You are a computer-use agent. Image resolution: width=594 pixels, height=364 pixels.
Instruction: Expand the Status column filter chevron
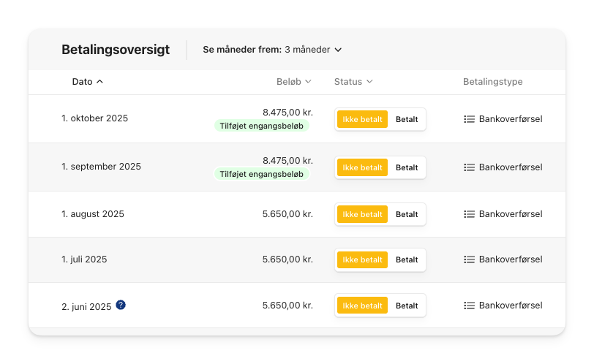tap(369, 81)
